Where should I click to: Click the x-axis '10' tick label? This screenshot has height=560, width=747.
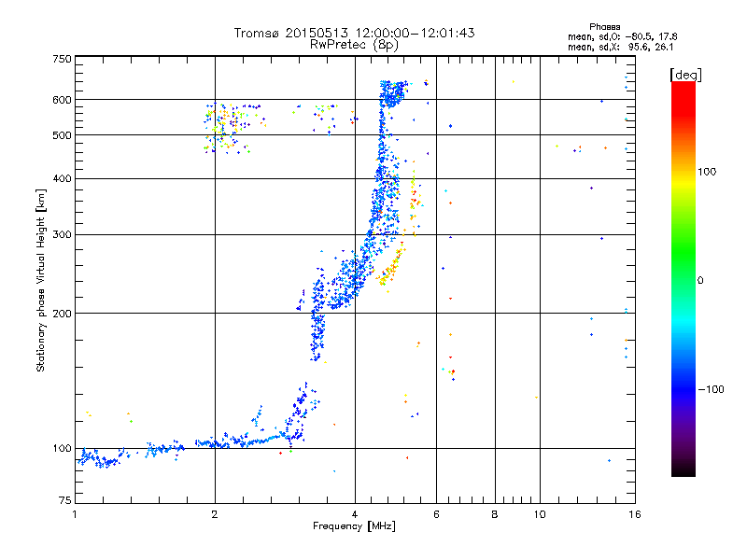click(540, 514)
